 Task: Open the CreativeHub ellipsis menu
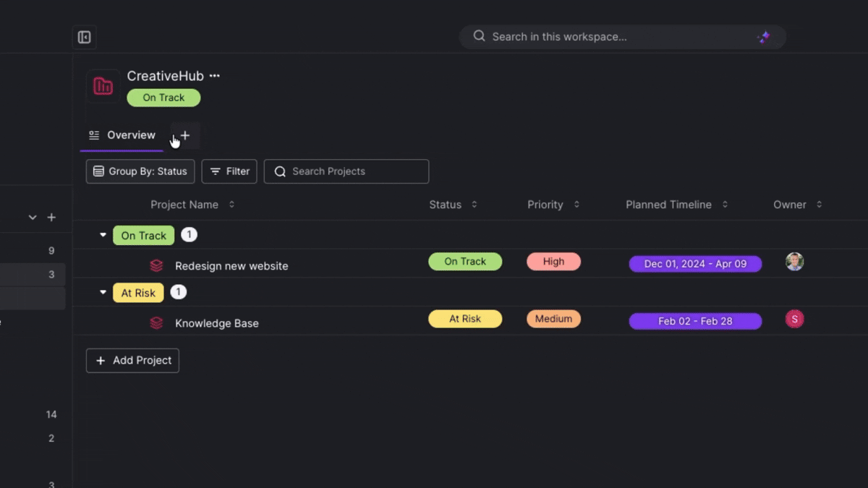coord(214,75)
